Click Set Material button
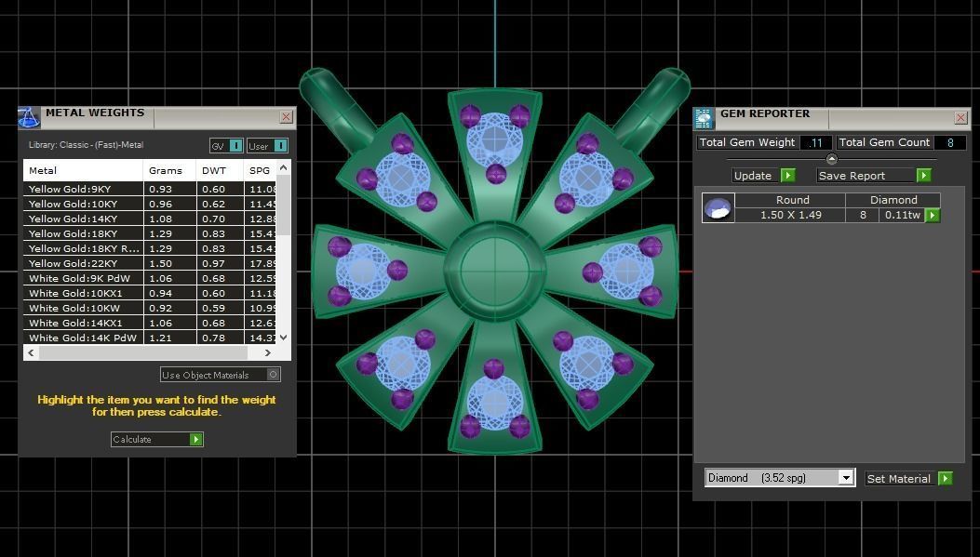Image resolution: width=980 pixels, height=557 pixels. pyautogui.click(x=901, y=479)
